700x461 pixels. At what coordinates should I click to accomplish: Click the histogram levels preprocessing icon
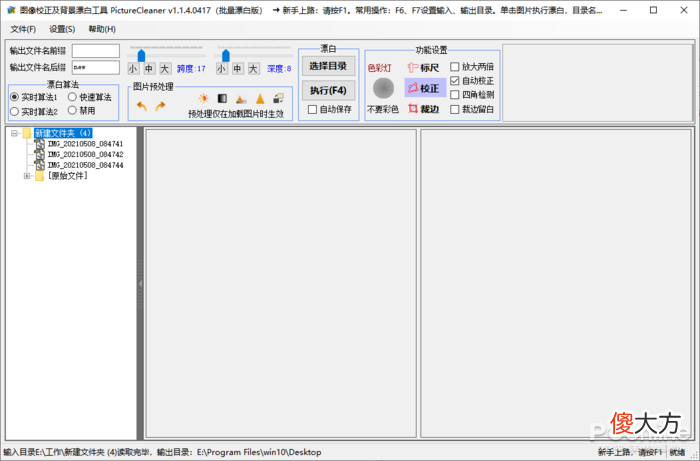241,99
